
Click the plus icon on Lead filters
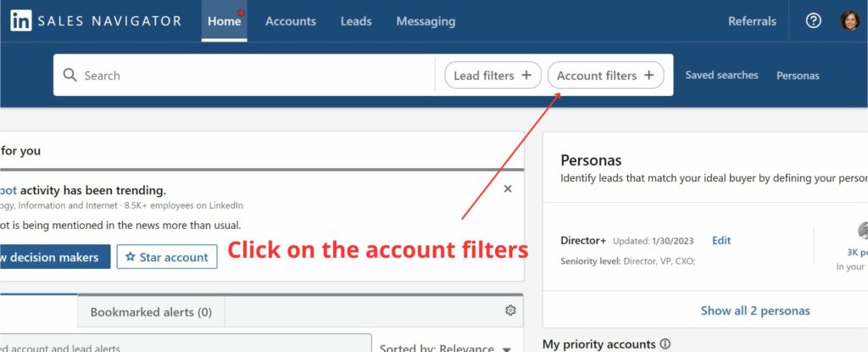pyautogui.click(x=526, y=75)
